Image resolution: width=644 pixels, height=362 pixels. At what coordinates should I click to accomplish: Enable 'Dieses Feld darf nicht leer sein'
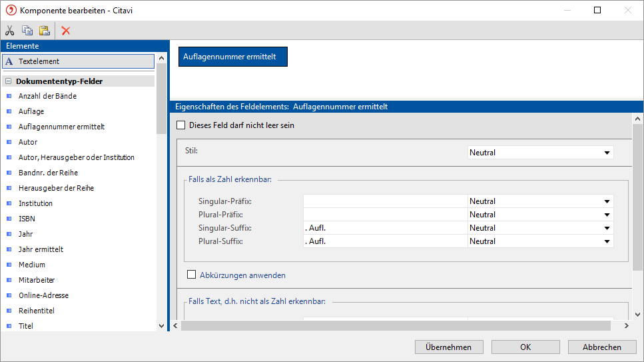(180, 125)
